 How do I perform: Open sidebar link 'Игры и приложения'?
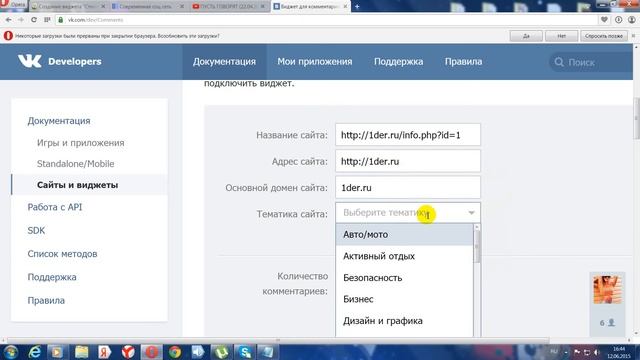click(x=80, y=143)
